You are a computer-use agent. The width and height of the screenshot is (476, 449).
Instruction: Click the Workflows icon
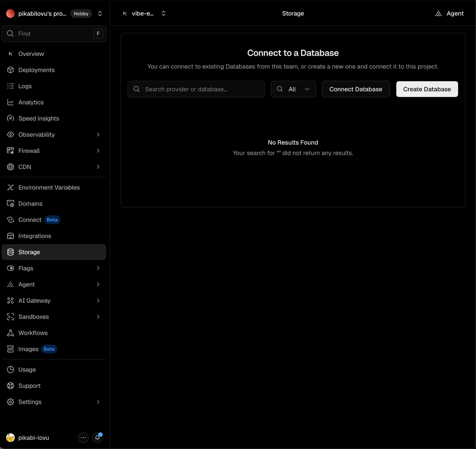point(11,333)
